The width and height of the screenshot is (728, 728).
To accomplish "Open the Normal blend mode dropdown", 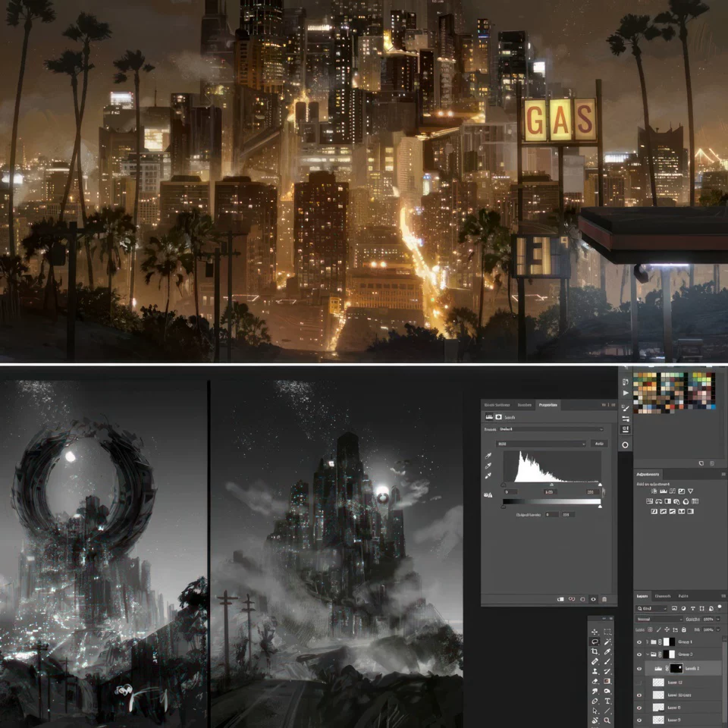I will coord(659,620).
